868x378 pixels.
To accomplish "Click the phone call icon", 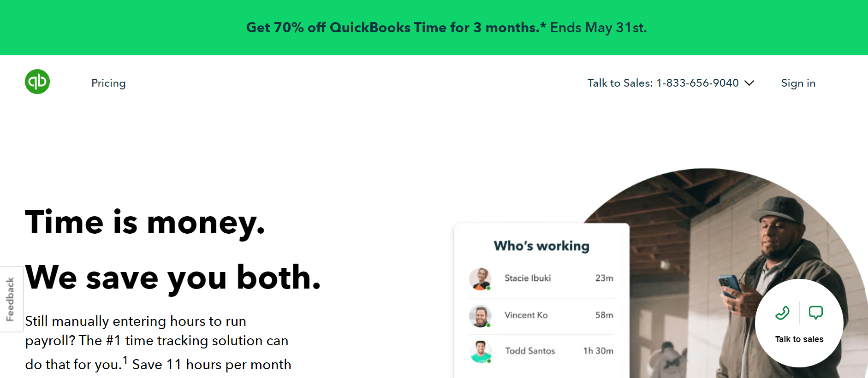I will (x=783, y=313).
